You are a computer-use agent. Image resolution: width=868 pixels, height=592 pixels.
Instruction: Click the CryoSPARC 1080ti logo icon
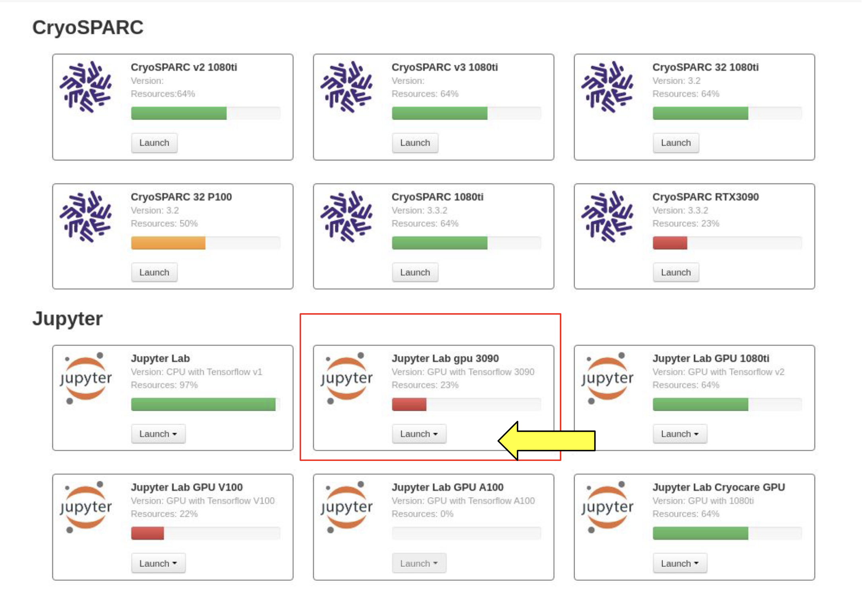tap(346, 216)
